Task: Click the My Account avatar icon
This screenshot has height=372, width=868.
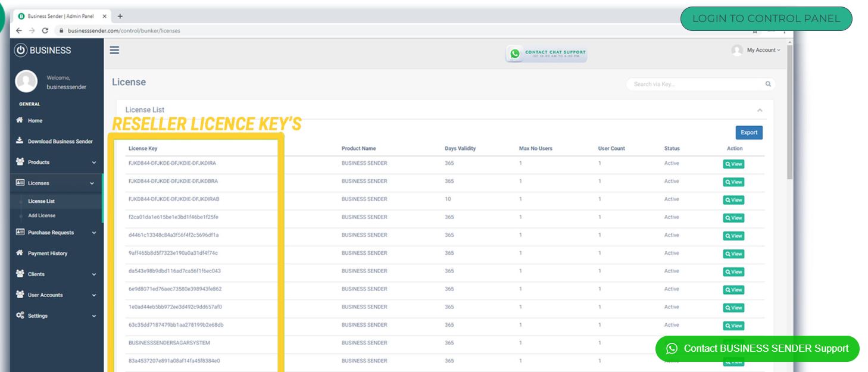Action: point(737,50)
